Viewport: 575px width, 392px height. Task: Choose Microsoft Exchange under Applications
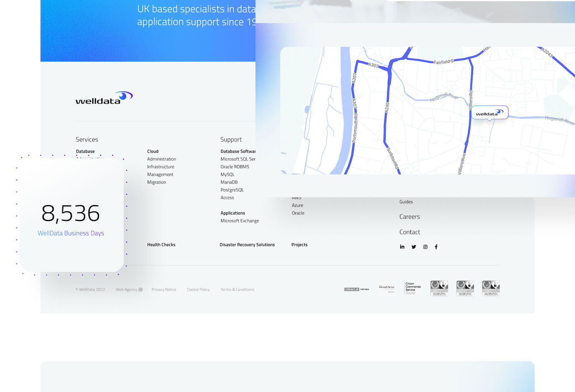239,221
